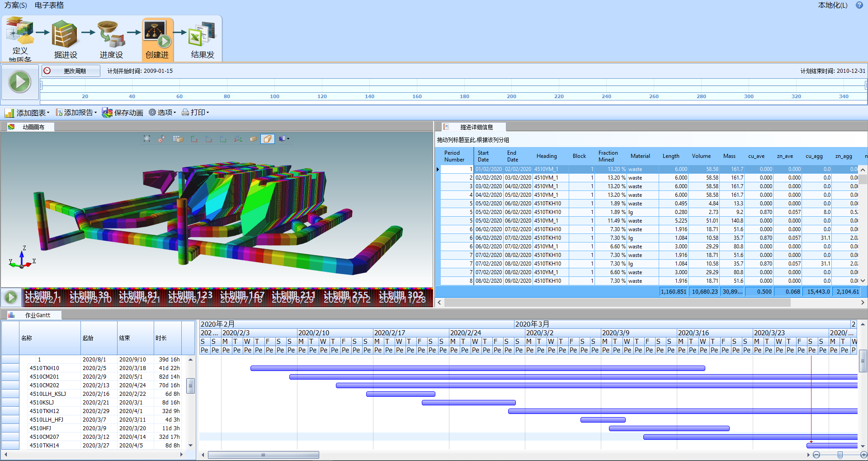Click the 保存动画 save animation button
The width and height of the screenshot is (868, 461).
coord(123,113)
